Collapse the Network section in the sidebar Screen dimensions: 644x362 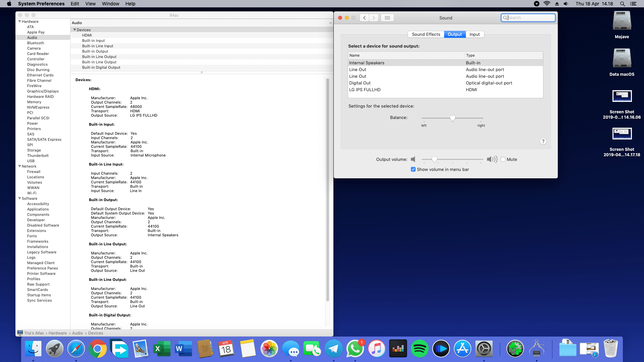tap(20, 166)
